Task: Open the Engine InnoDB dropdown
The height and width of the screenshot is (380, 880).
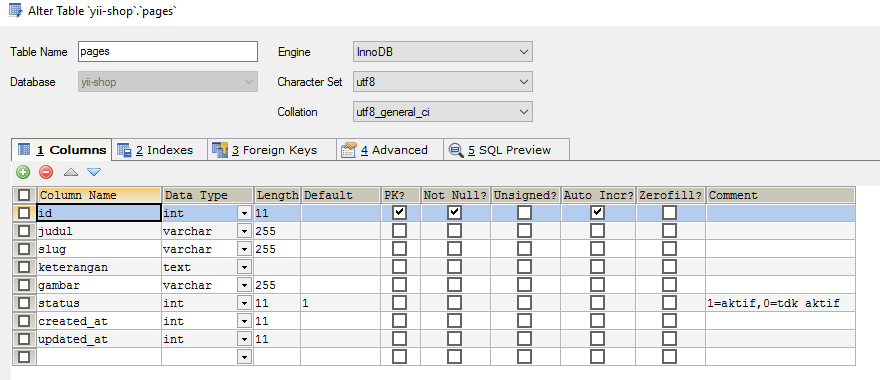Action: point(443,52)
